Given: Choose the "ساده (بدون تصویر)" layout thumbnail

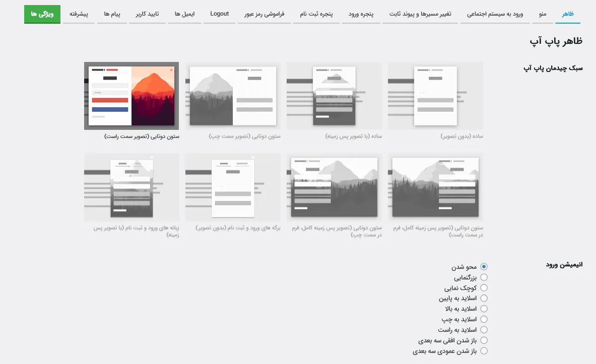Looking at the screenshot, I should pyautogui.click(x=436, y=96).
